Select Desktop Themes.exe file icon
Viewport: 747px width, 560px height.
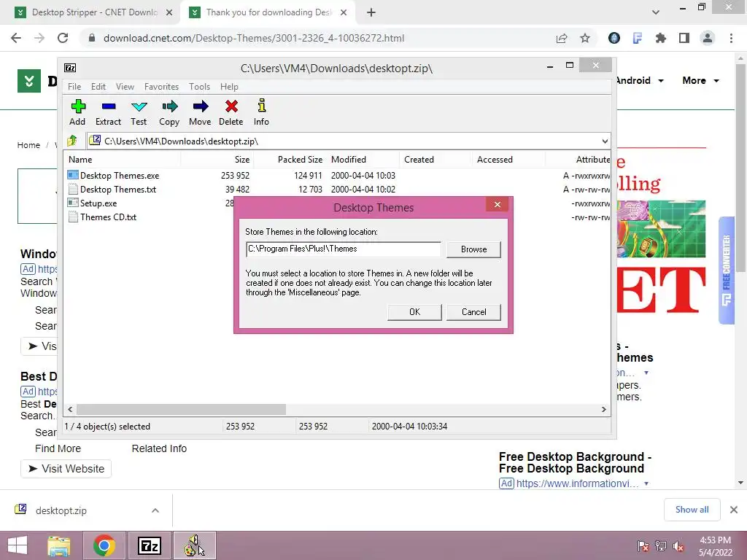[x=72, y=175]
